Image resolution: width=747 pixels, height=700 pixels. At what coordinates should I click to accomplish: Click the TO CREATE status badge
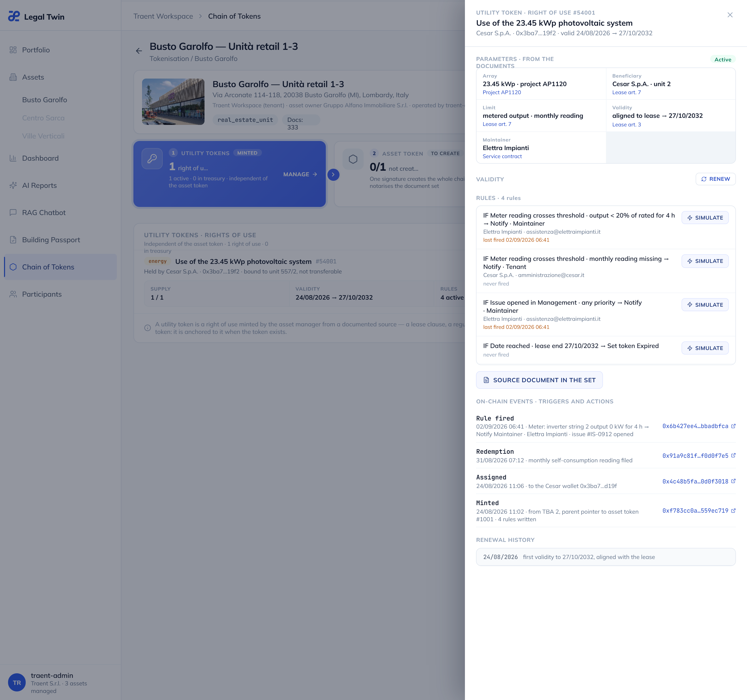tap(445, 153)
